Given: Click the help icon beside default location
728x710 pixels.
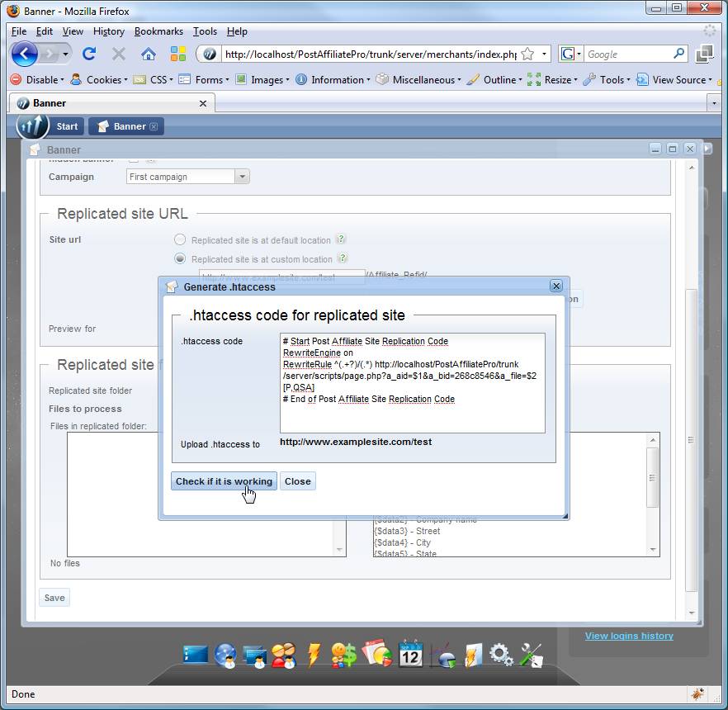Looking at the screenshot, I should (341, 239).
